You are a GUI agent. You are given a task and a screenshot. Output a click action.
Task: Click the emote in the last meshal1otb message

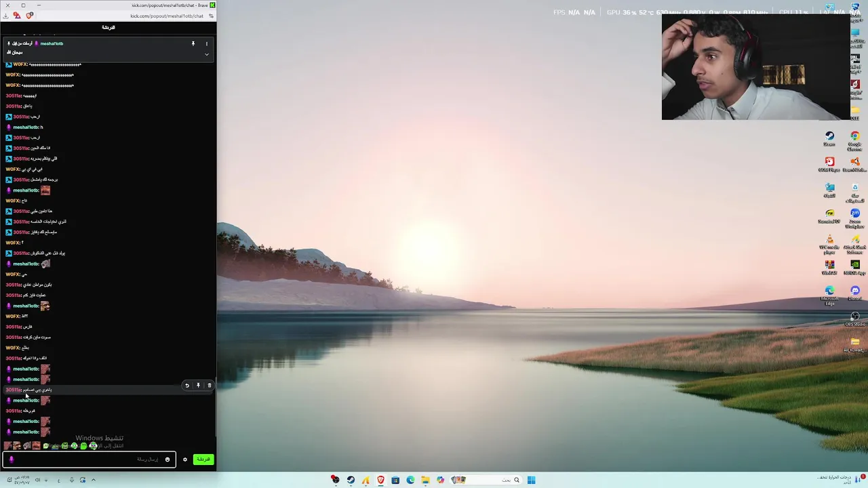[x=45, y=432]
